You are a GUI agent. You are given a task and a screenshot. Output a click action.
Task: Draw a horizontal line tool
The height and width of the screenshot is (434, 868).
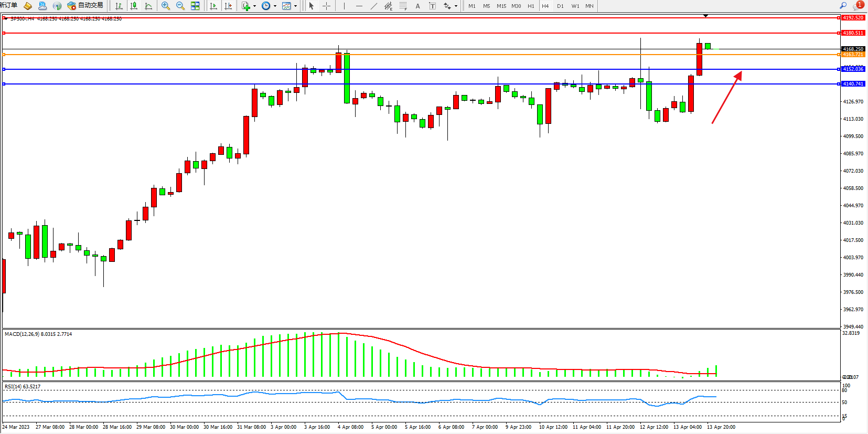coord(359,6)
